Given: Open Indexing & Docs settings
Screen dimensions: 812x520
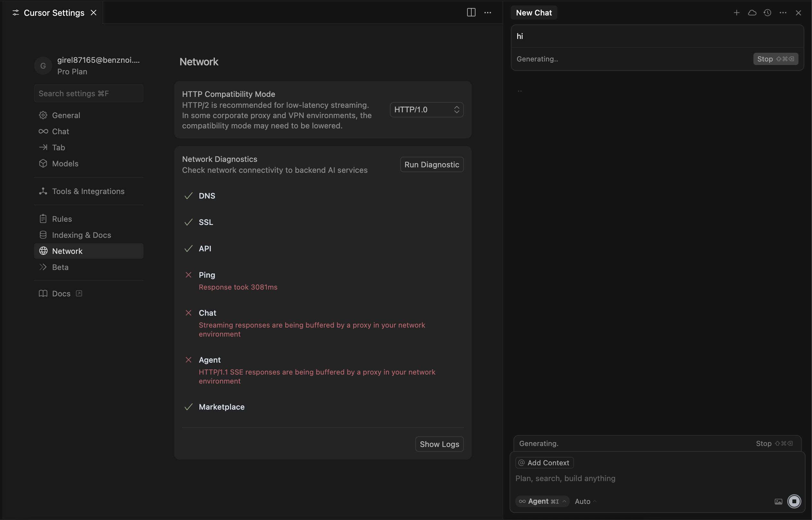Looking at the screenshot, I should pos(89,235).
